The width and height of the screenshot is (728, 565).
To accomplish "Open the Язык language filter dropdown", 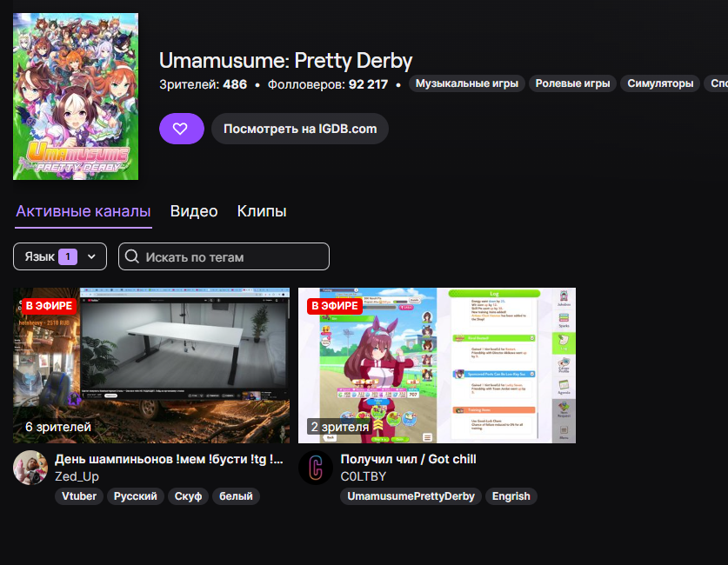I will point(60,256).
